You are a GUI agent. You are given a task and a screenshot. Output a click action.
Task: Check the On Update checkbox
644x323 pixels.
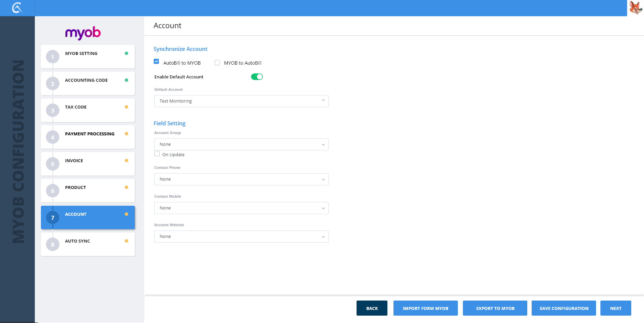pos(157,154)
